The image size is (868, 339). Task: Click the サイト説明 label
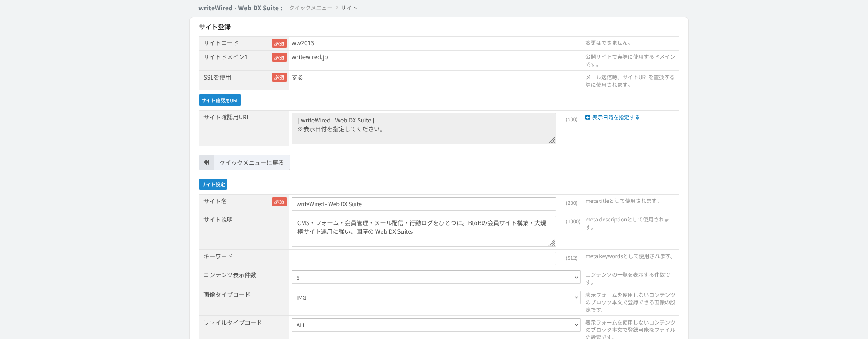(218, 220)
